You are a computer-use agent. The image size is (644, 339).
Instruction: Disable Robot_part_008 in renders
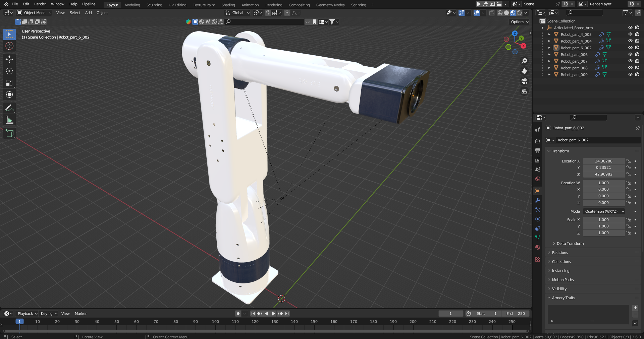637,68
